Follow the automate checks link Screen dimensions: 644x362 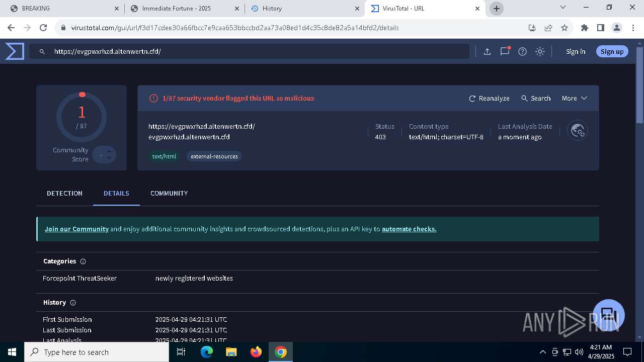409,229
